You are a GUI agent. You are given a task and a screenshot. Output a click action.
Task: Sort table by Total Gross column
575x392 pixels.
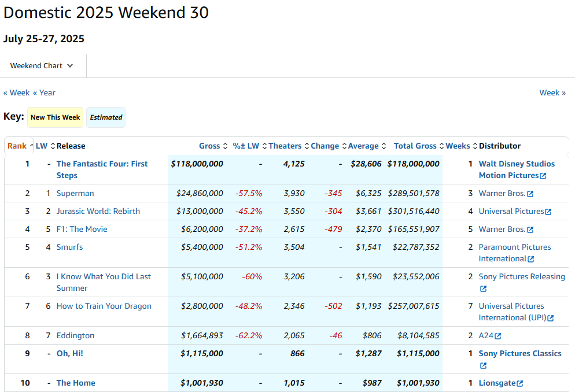coord(419,146)
